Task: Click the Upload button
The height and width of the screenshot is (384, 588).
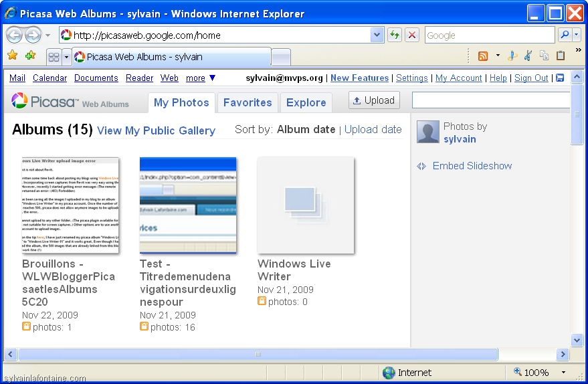Action: click(x=374, y=100)
